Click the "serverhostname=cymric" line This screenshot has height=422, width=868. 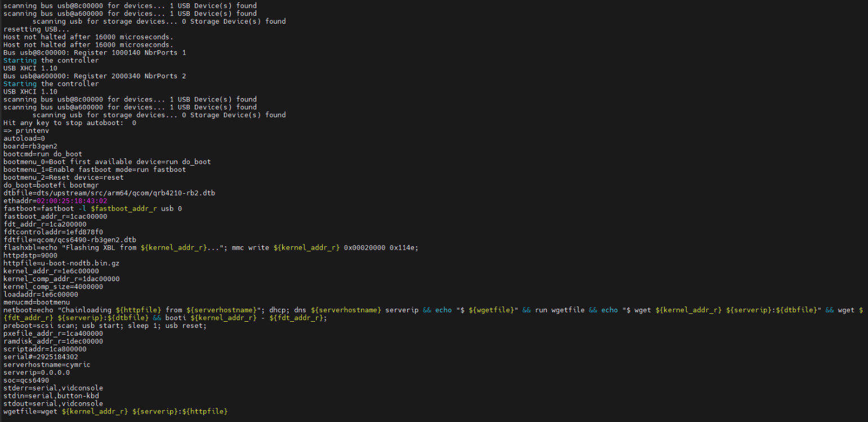pos(47,365)
